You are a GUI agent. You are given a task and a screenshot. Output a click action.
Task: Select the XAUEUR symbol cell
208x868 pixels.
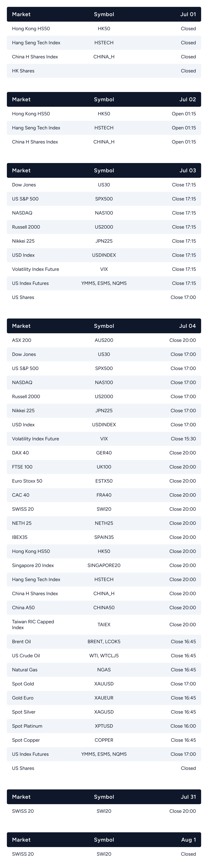click(x=104, y=698)
